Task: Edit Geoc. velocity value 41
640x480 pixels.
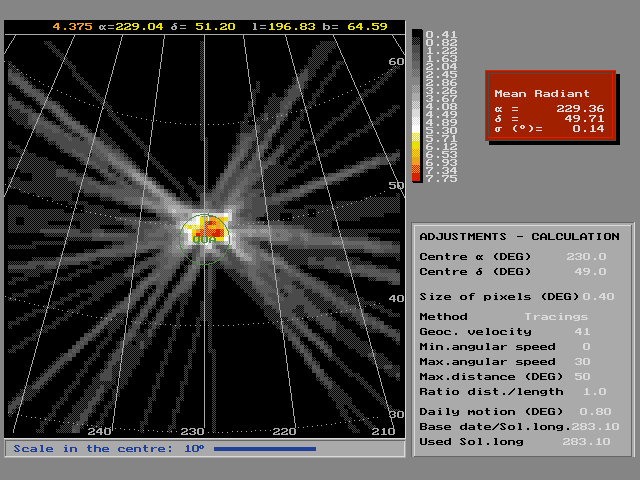Action: click(582, 332)
